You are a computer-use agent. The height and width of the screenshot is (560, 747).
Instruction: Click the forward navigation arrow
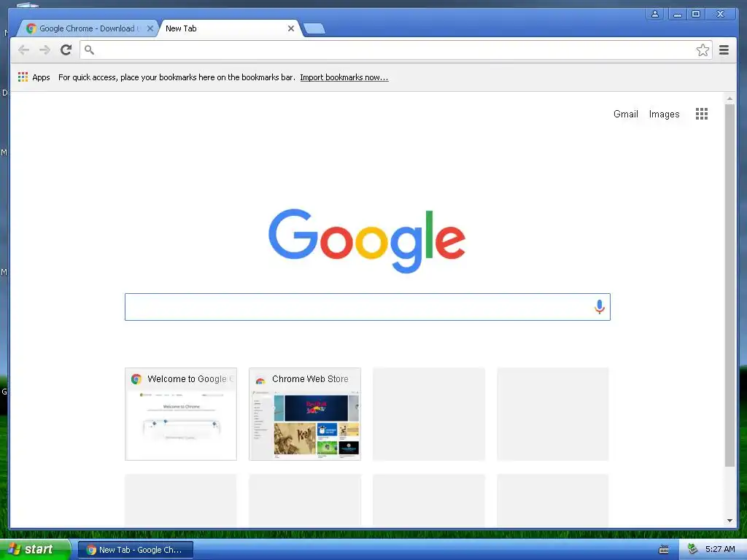[44, 50]
